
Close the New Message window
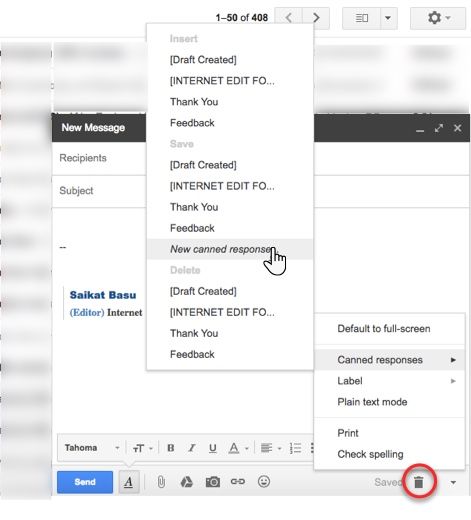click(457, 128)
